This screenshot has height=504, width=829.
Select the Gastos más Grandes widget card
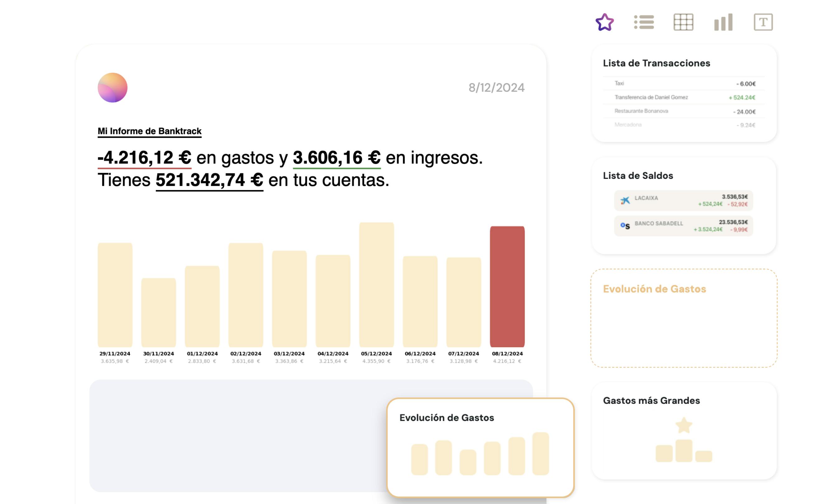(684, 431)
